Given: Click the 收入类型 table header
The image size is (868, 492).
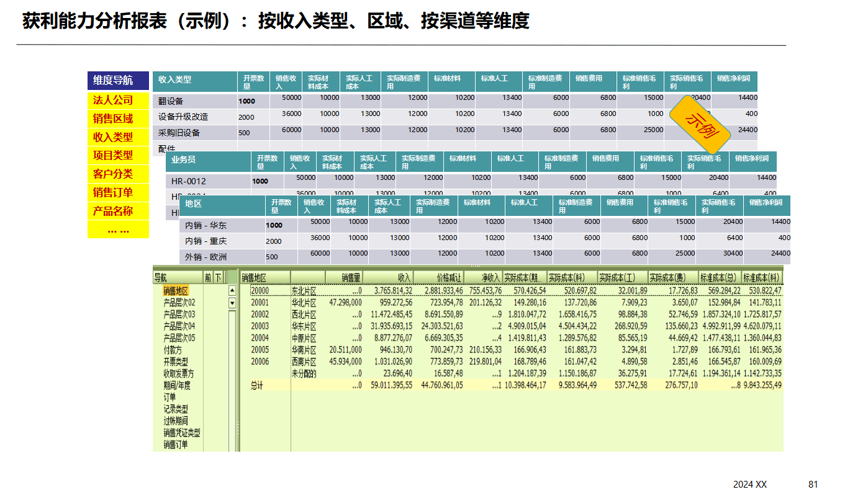Looking at the screenshot, I should coord(195,82).
